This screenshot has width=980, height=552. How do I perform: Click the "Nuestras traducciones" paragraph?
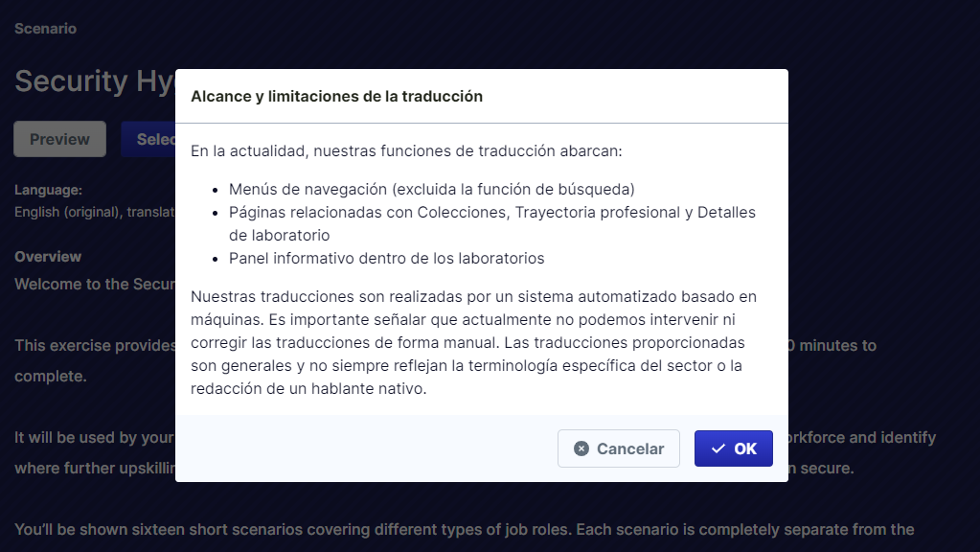[x=473, y=342]
